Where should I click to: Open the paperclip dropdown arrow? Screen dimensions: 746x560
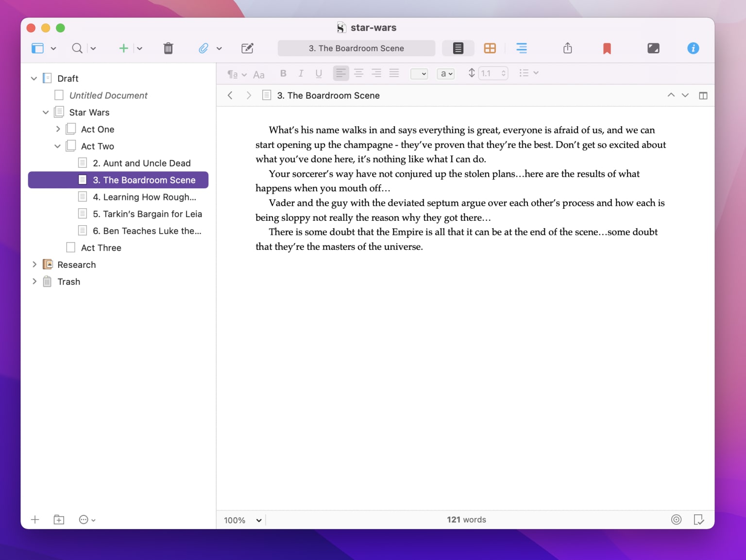[x=219, y=49]
